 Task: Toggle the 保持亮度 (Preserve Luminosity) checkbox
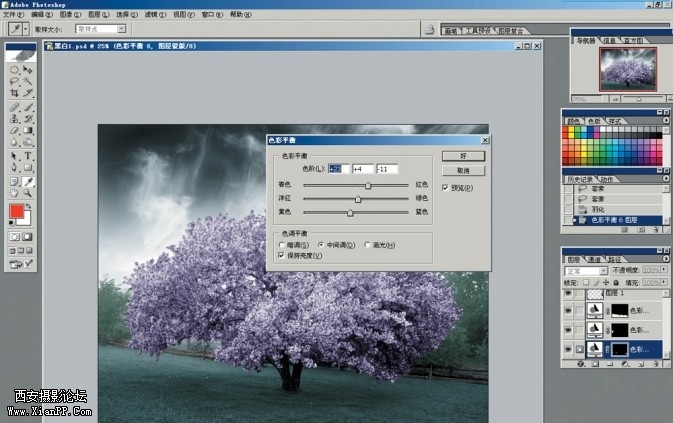(281, 256)
